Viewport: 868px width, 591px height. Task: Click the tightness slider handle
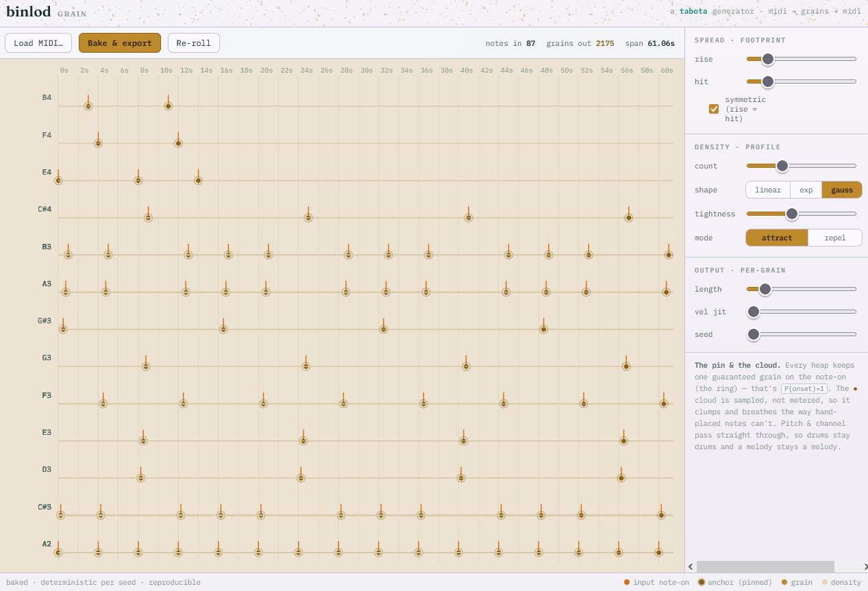click(792, 214)
